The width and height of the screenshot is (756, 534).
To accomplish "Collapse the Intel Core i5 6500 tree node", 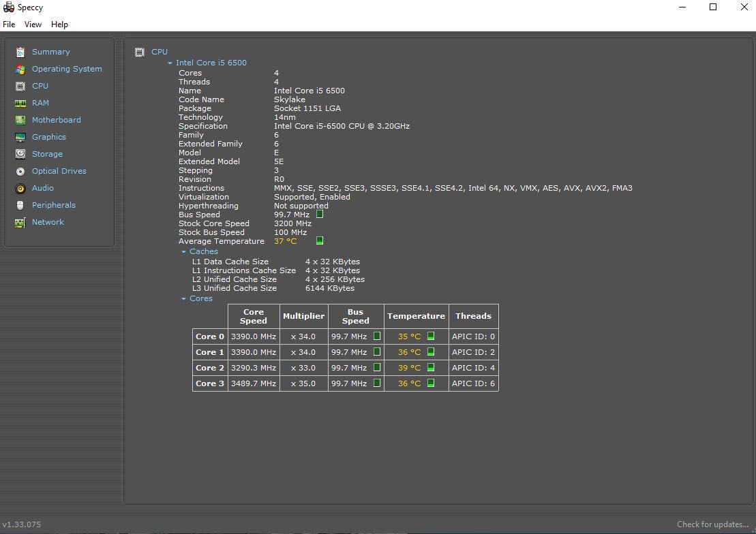I will point(170,63).
